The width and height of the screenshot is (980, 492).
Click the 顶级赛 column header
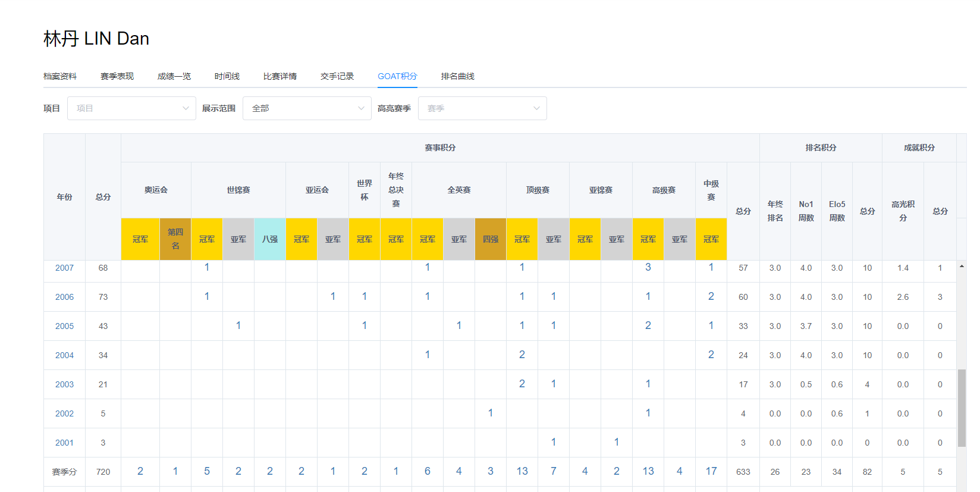point(538,190)
